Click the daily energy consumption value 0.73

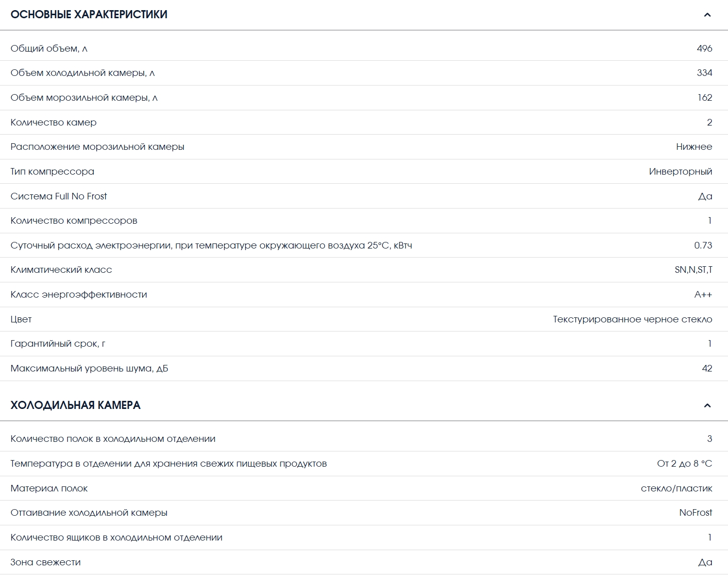[x=703, y=245]
